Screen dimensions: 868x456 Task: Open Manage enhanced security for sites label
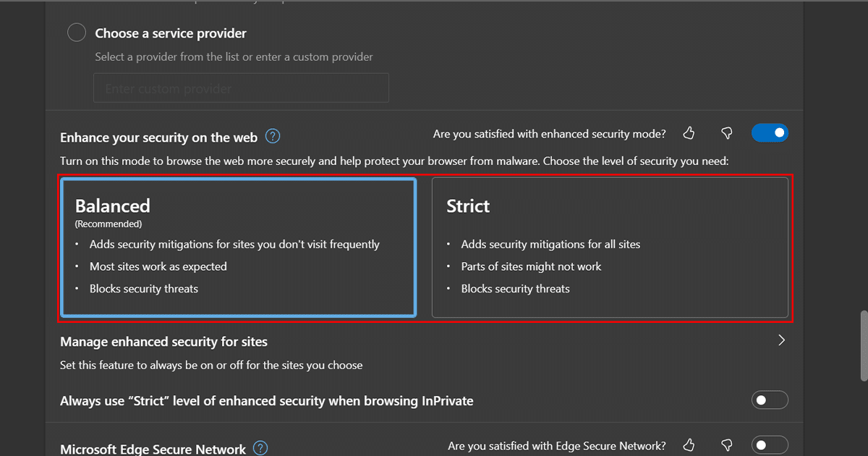click(164, 342)
